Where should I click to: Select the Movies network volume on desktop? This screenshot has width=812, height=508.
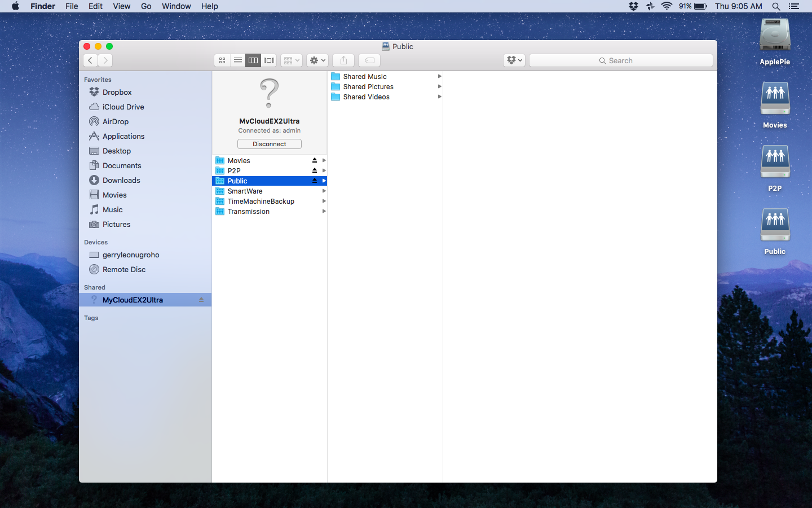[775, 105]
